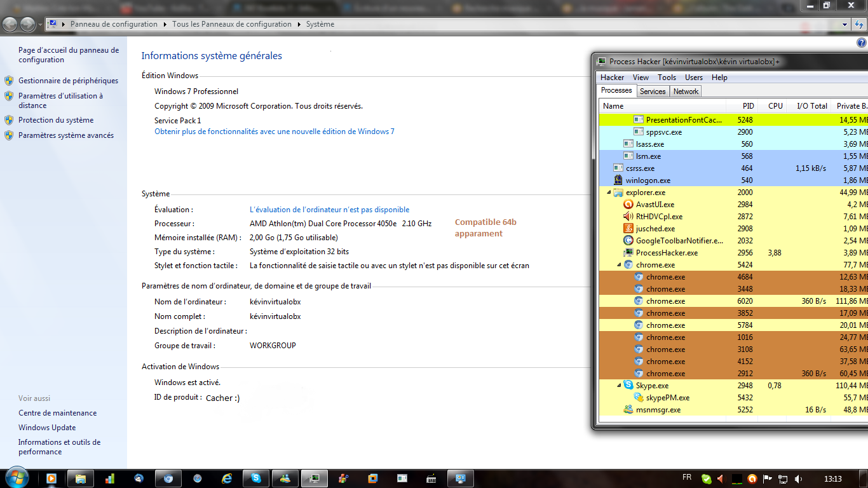Screen dimensions: 868x488
Task: Switch to Skype via taskbar icon
Action: coord(256,478)
